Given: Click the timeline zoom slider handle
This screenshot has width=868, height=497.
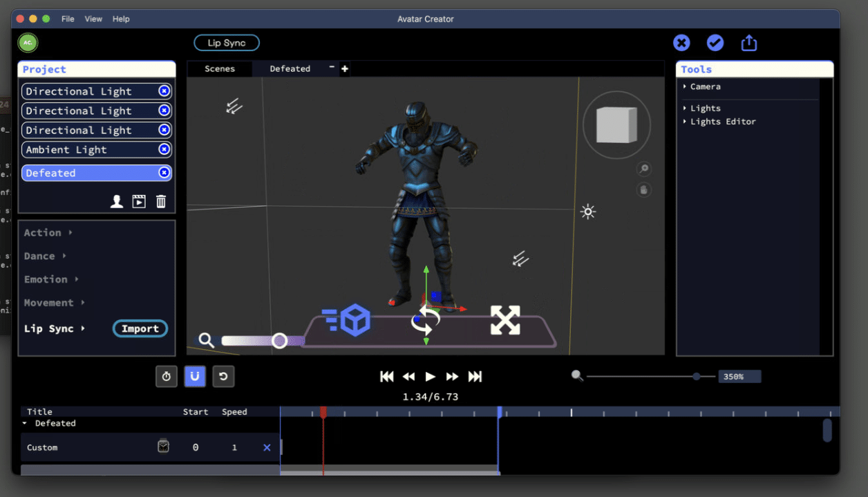Looking at the screenshot, I should click(x=697, y=377).
